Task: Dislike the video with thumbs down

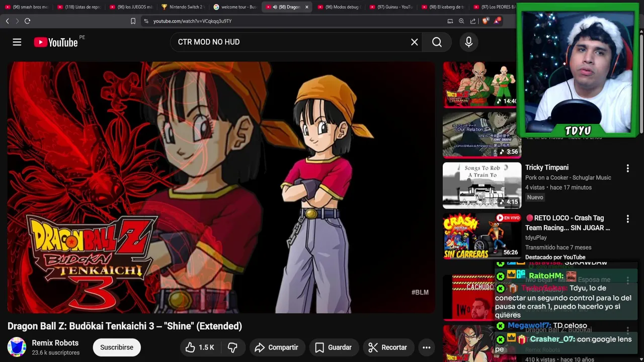Action: coord(232,347)
